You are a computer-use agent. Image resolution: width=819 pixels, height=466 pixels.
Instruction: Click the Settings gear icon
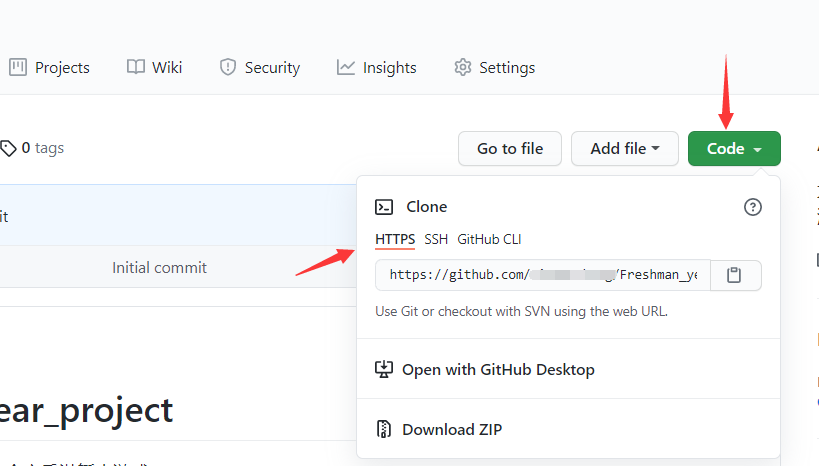[x=463, y=67]
